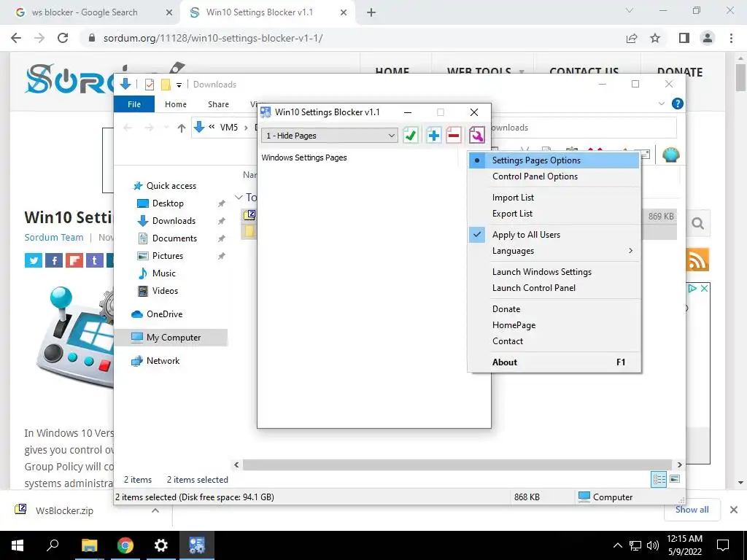
Task: Select Network in Explorer sidebar
Action: [163, 360]
